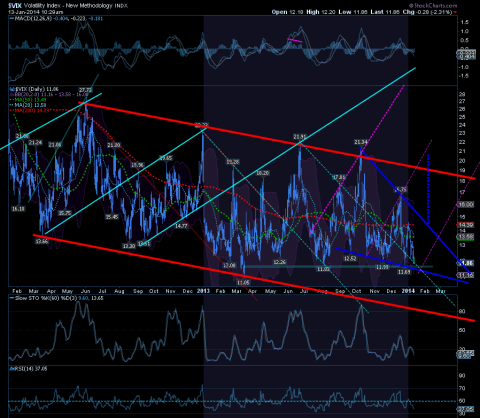Click the MA(20) 13.58 legend entry
The height and width of the screenshot is (418, 480).
point(29,105)
